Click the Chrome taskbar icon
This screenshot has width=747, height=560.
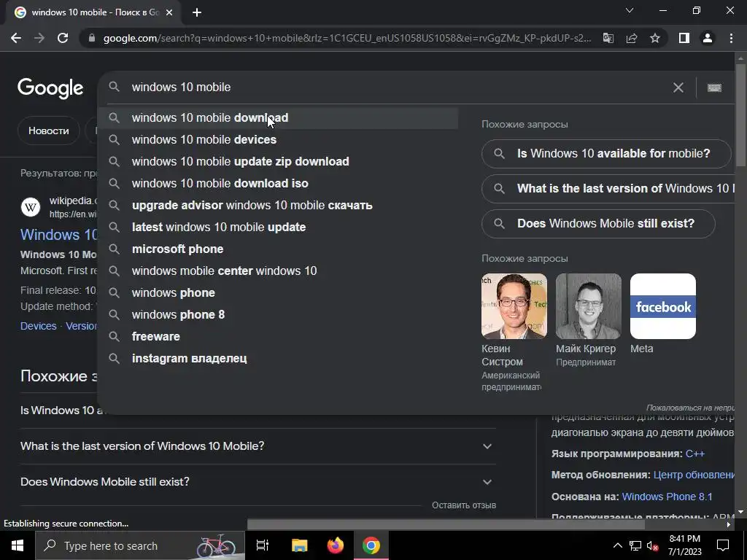[x=371, y=545]
